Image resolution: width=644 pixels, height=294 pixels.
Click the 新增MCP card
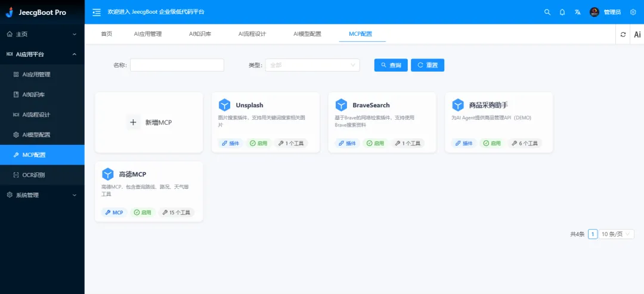pos(148,122)
